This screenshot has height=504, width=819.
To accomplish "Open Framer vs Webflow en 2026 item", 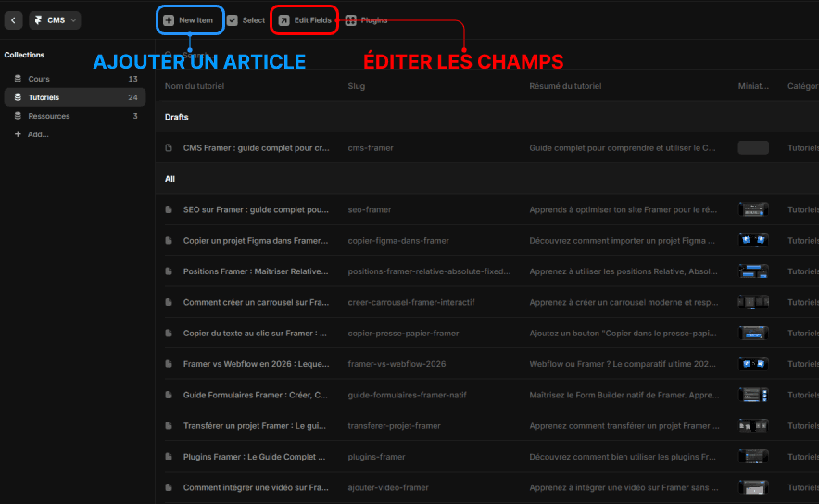I will tap(256, 364).
